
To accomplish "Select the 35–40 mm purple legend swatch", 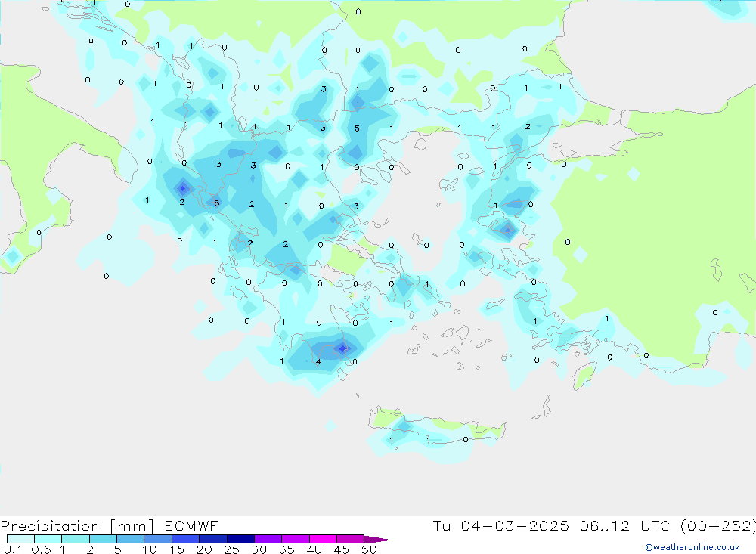I will pos(296,539).
